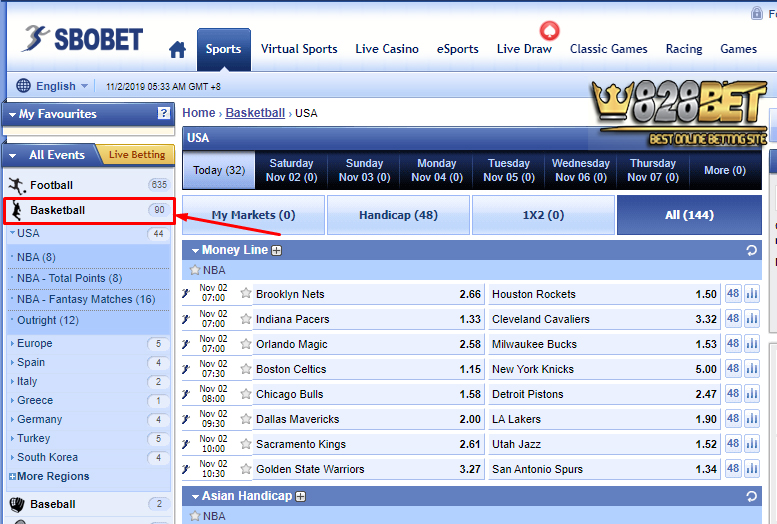Viewport: 777px width, 524px height.
Task: Expand the Spain region
Action: [x=12, y=362]
